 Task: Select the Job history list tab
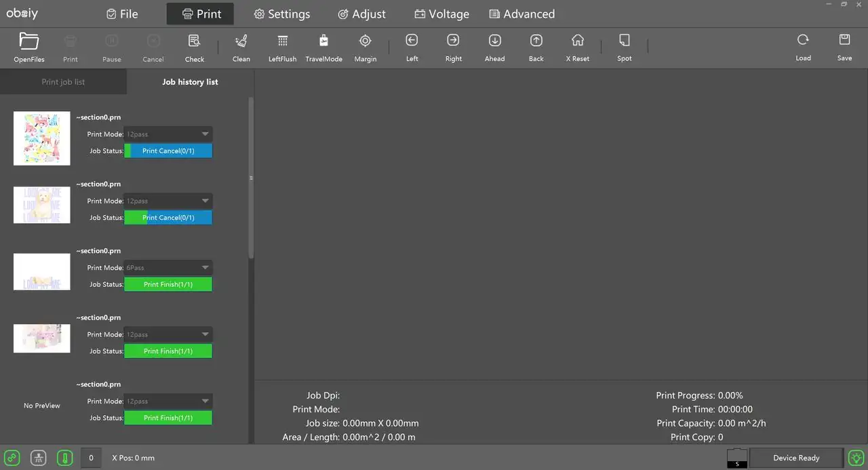(x=190, y=82)
